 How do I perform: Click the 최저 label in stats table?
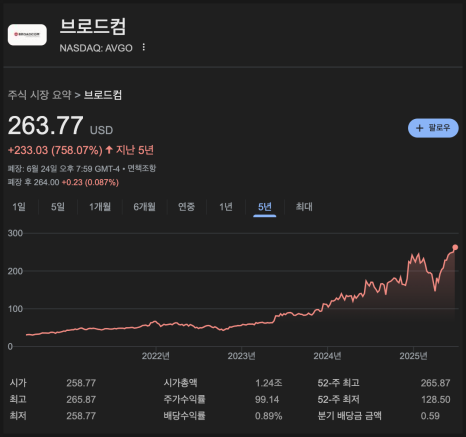(18, 416)
